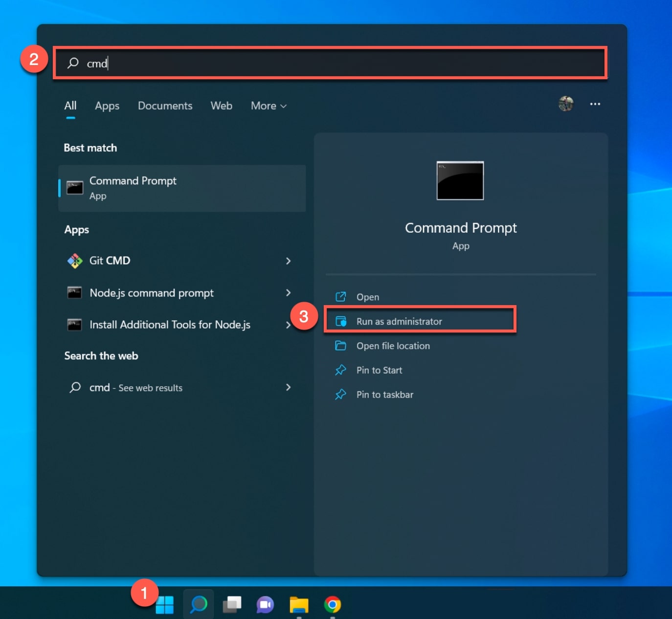
Task: Open File Explorer from the taskbar
Action: click(299, 605)
